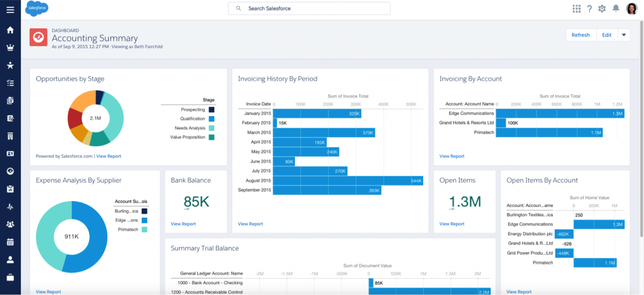Click the 1.3M Open Items value
644x295 pixels.
(x=464, y=202)
